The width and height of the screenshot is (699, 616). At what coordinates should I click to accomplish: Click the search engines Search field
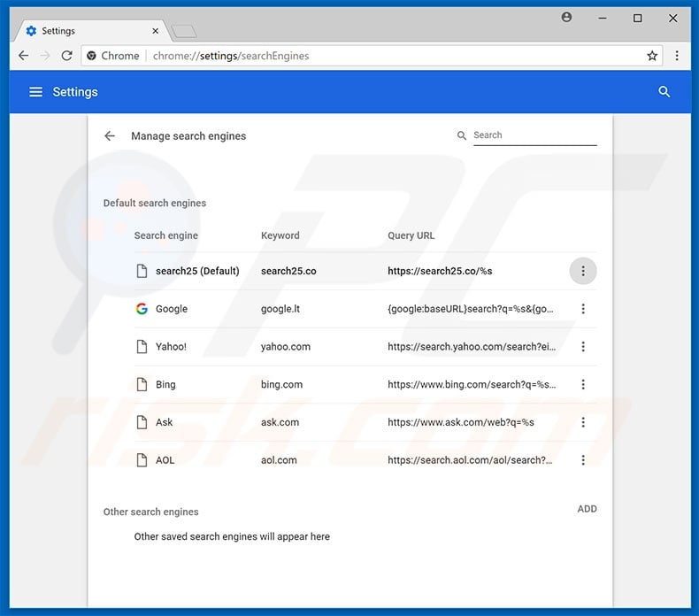535,135
